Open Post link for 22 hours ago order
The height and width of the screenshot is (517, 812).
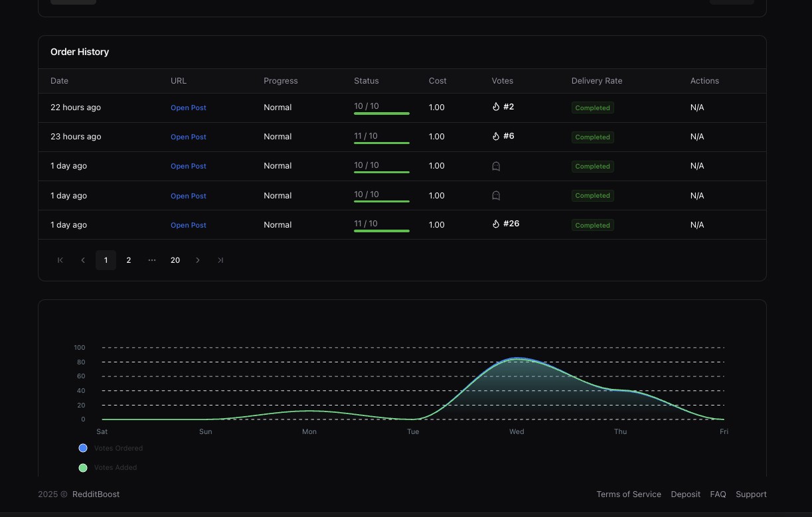pos(189,108)
